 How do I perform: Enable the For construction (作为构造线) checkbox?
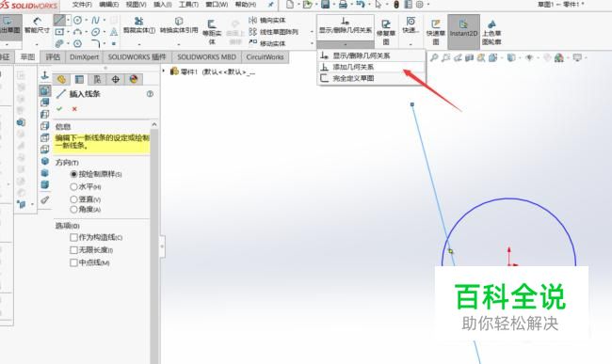coord(73,237)
